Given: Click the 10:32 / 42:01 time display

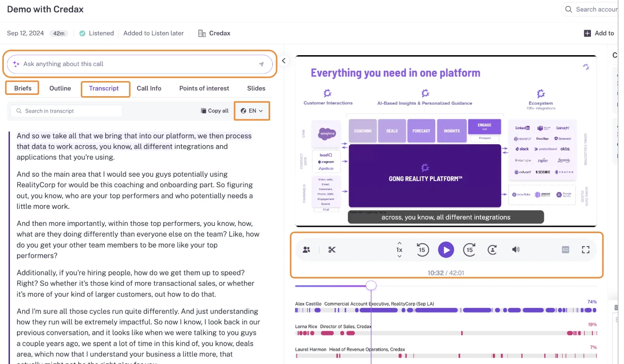Looking at the screenshot, I should (x=446, y=273).
